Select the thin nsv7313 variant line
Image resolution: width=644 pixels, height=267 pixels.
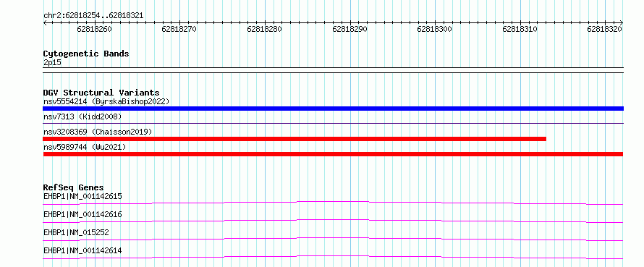[x=333, y=123]
